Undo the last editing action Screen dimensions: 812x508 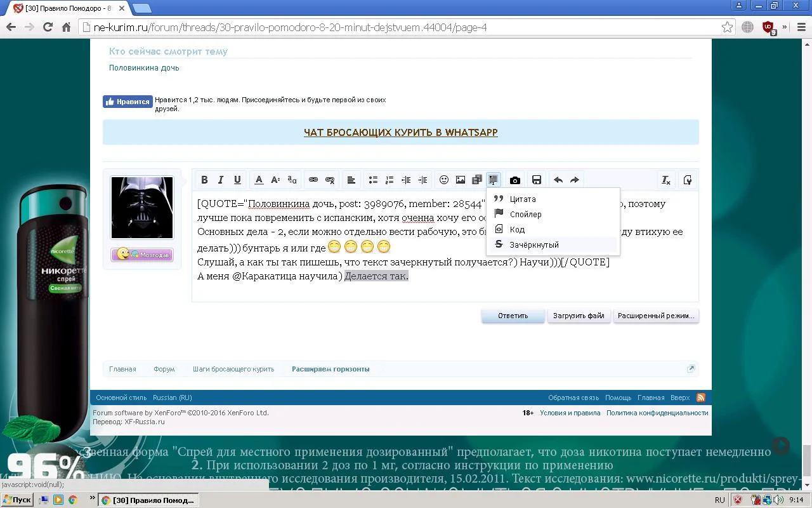[x=558, y=180]
